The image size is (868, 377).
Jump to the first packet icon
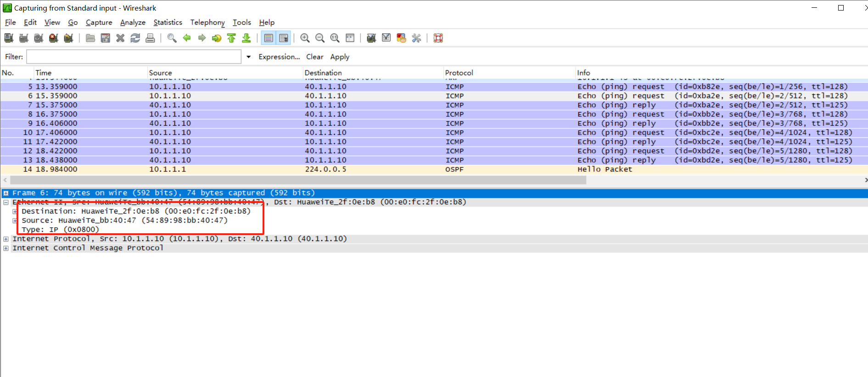tap(231, 38)
